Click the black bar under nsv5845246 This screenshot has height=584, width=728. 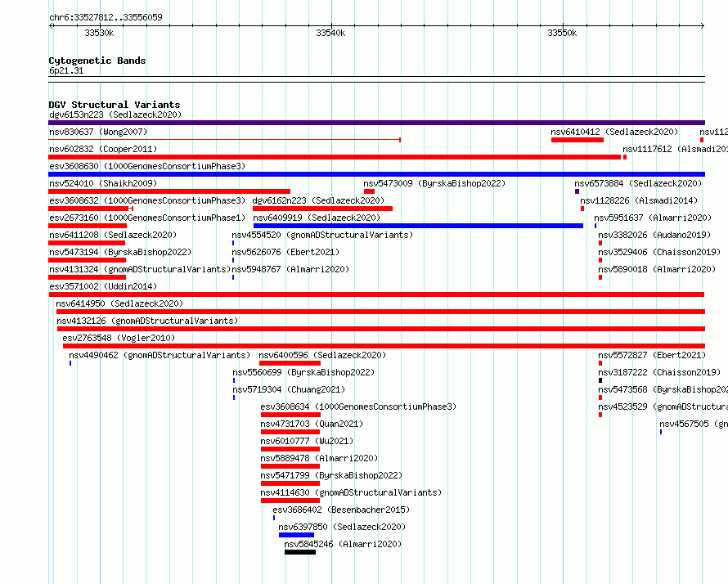tap(300, 552)
